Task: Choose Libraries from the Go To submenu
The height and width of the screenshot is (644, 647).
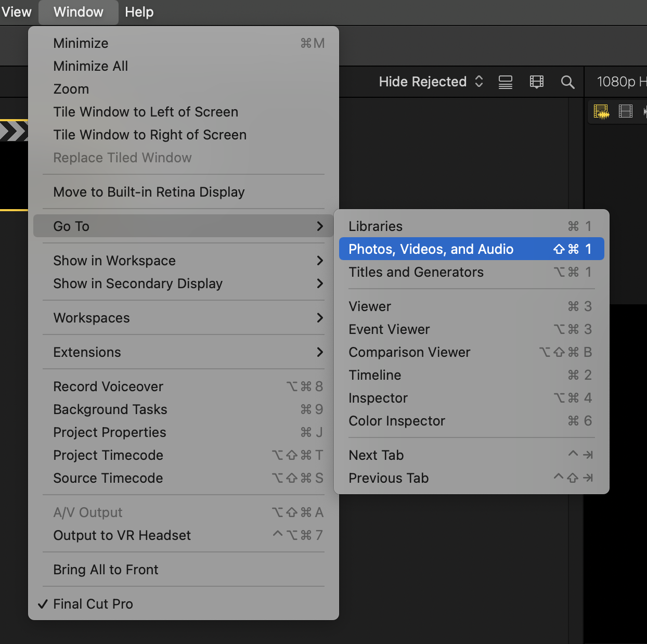Action: point(376,226)
